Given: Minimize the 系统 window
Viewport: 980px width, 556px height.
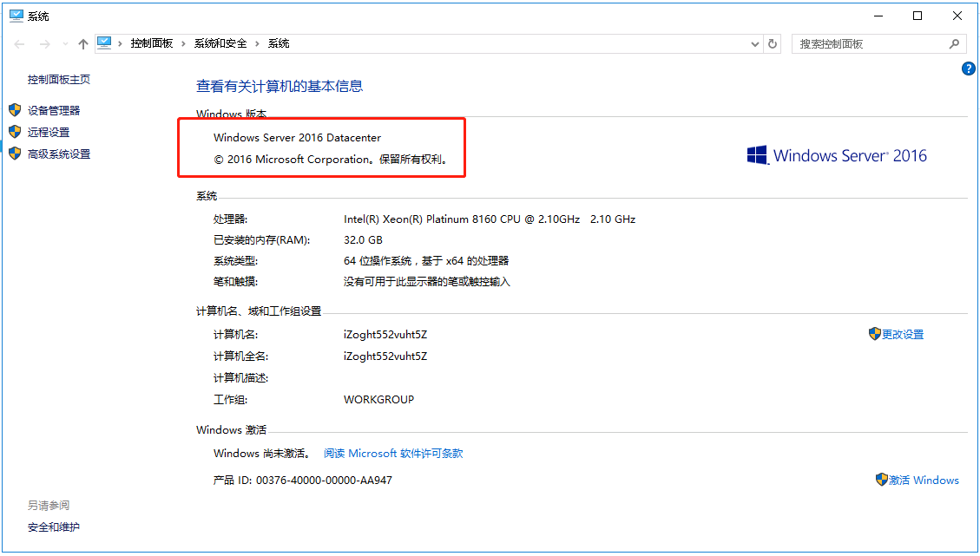Looking at the screenshot, I should click(x=878, y=16).
